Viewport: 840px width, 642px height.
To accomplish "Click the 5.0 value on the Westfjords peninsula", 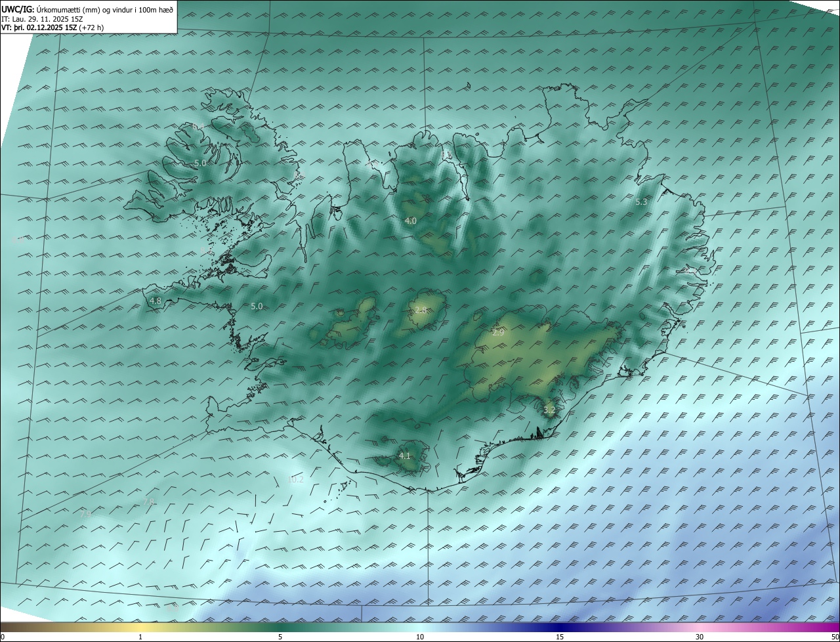I will (x=200, y=163).
